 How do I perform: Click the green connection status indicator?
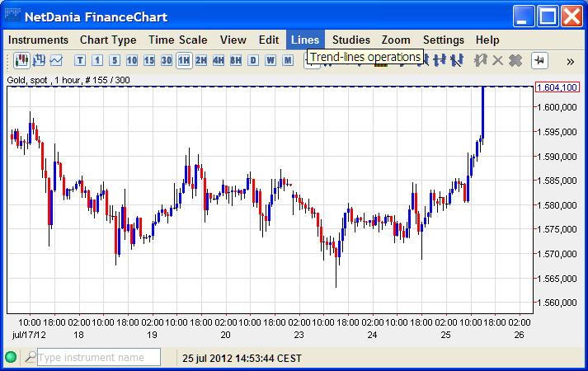(11, 357)
